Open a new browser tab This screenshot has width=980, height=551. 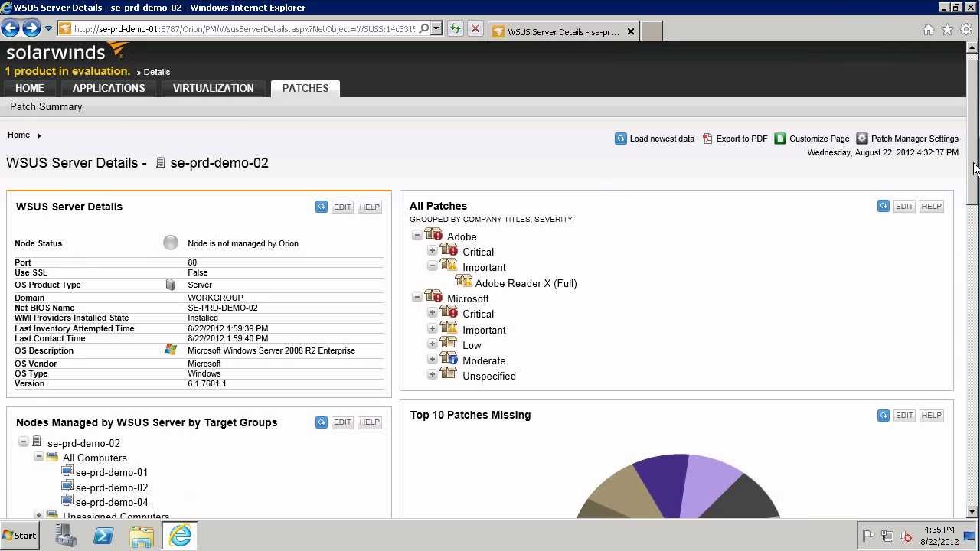pos(651,31)
